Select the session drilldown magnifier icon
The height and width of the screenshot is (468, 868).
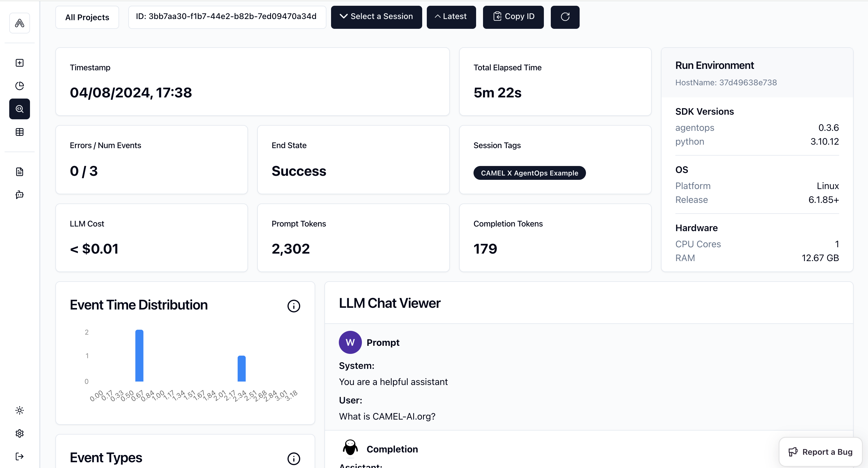click(20, 109)
